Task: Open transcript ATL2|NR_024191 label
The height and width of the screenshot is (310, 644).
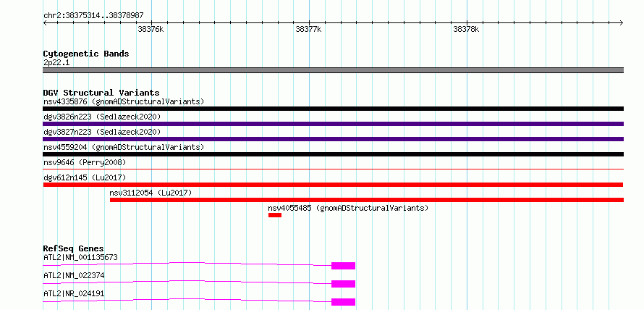Action: [x=74, y=293]
